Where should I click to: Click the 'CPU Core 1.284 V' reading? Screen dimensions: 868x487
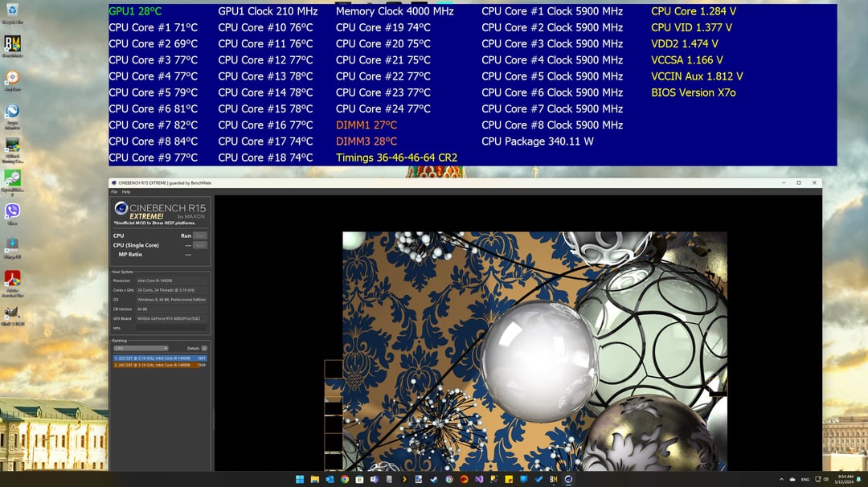[694, 11]
